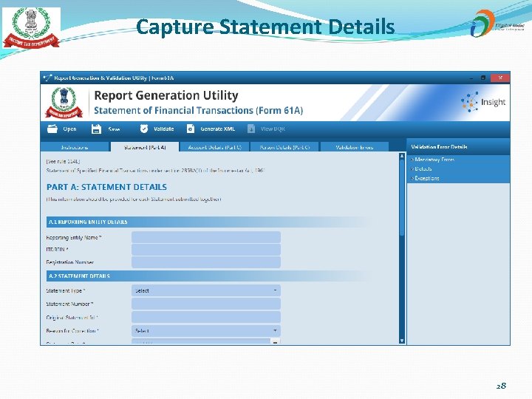Click View DQR button label
This screenshot has height=399, width=532.
273,129
